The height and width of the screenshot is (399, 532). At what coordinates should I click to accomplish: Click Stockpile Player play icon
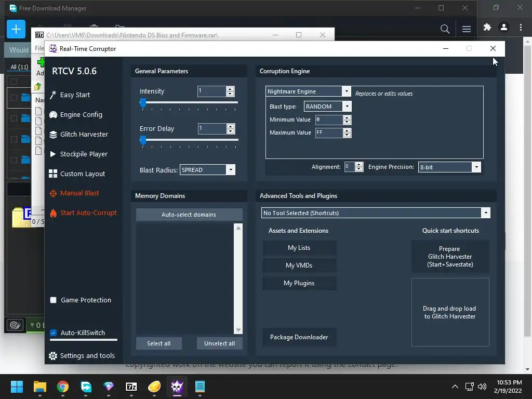coord(53,154)
